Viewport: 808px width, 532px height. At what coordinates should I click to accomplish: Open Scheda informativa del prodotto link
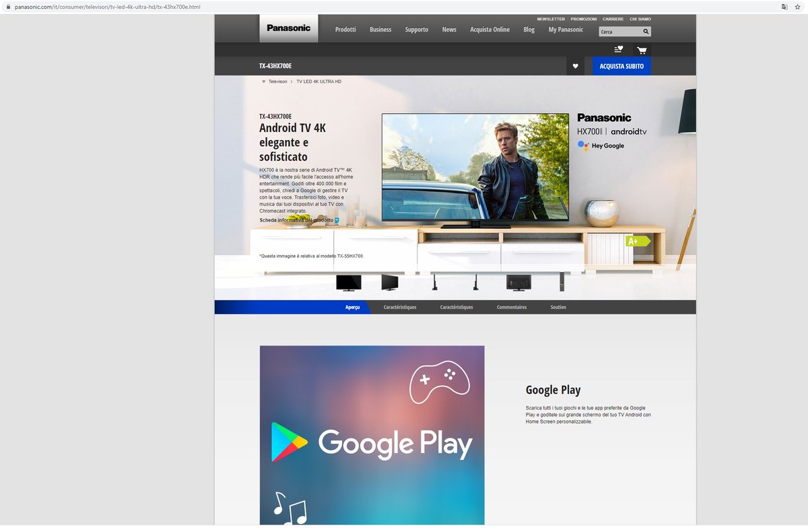pyautogui.click(x=296, y=220)
